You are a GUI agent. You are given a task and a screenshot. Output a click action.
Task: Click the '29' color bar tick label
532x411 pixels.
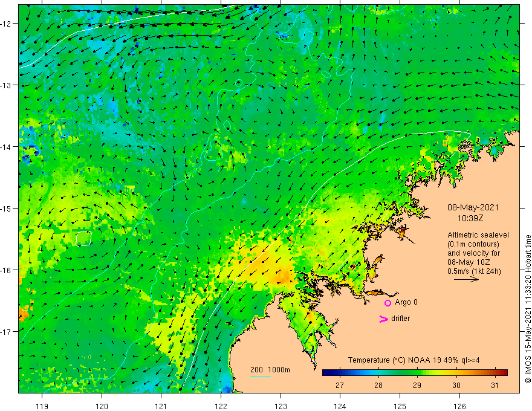417,385
